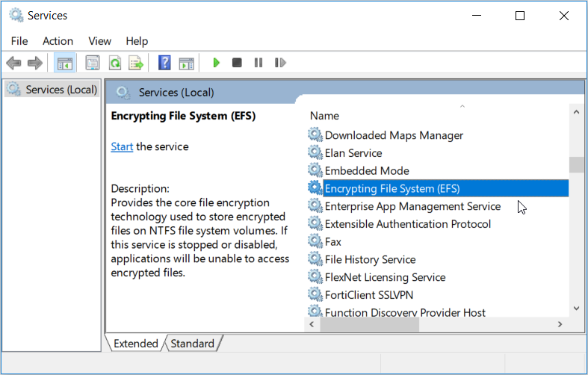The height and width of the screenshot is (375, 588).
Task: Click the Restart Service toolbar icon
Action: coord(280,63)
